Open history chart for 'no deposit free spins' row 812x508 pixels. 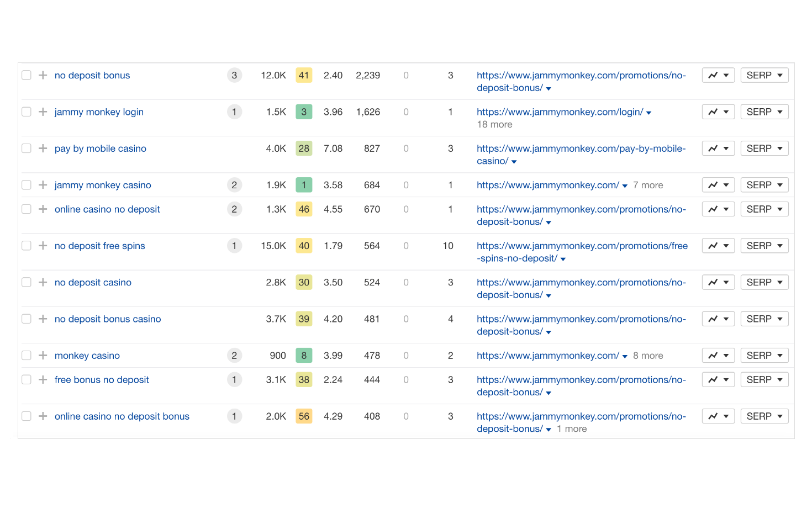(718, 246)
